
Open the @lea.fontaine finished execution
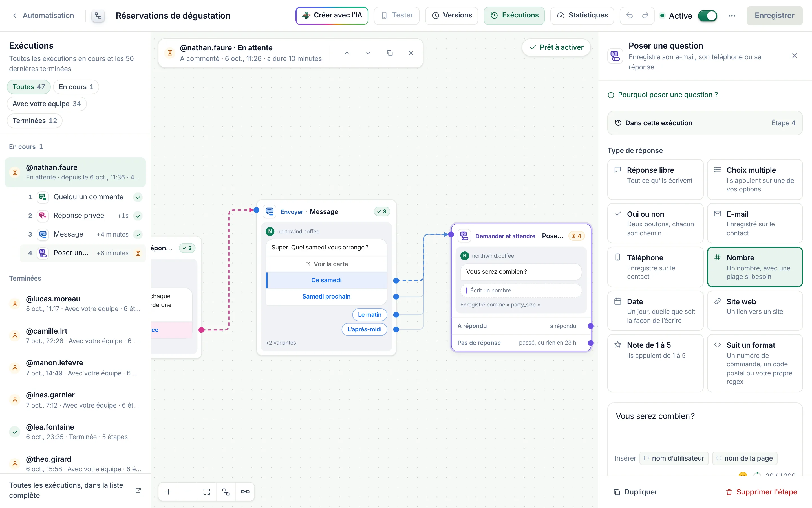point(75,432)
